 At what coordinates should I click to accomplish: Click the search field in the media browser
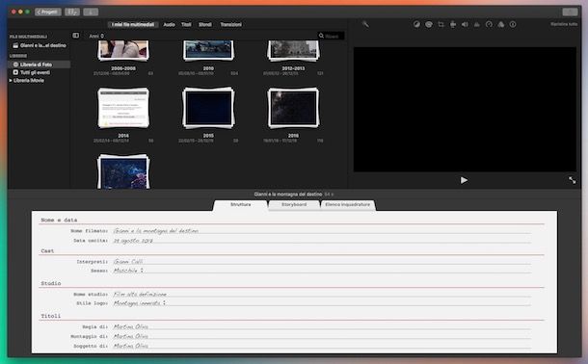tap(332, 36)
